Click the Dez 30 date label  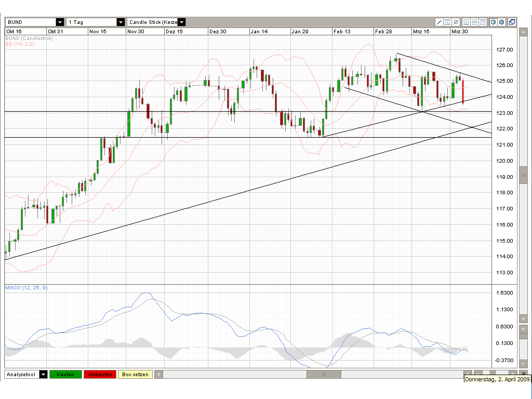point(218,32)
